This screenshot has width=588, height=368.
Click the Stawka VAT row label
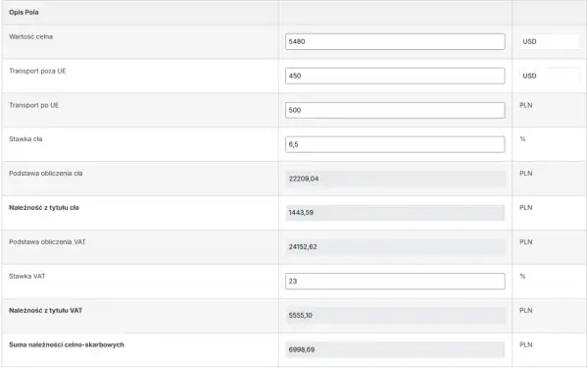(x=27, y=277)
